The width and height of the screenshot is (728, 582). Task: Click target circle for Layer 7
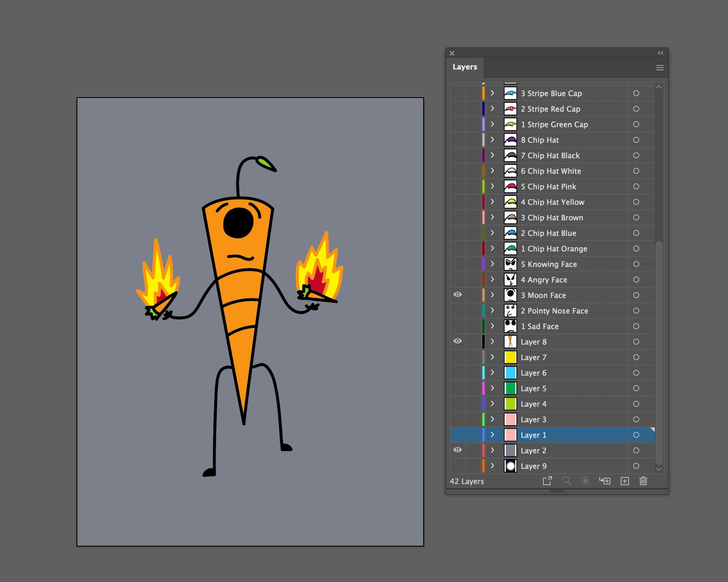[636, 357]
